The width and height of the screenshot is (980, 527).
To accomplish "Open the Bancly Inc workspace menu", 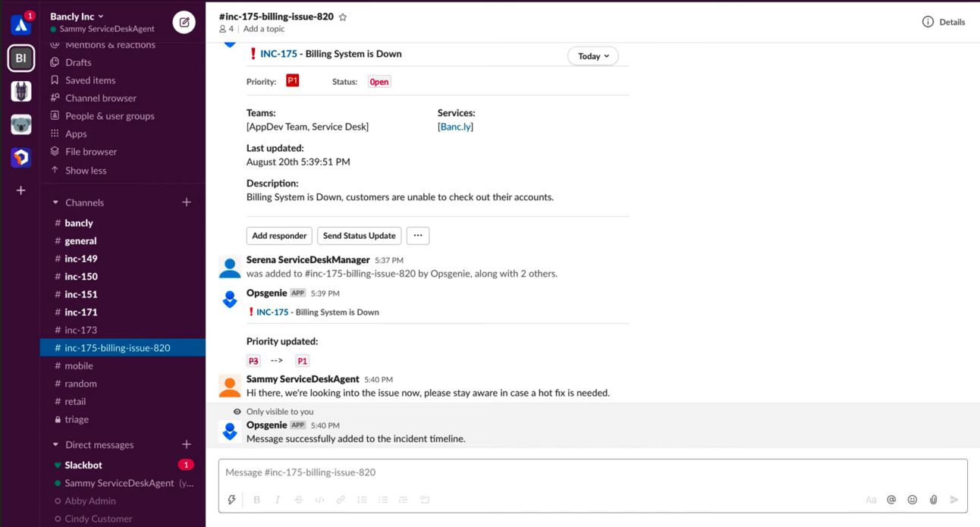I will 77,16.
